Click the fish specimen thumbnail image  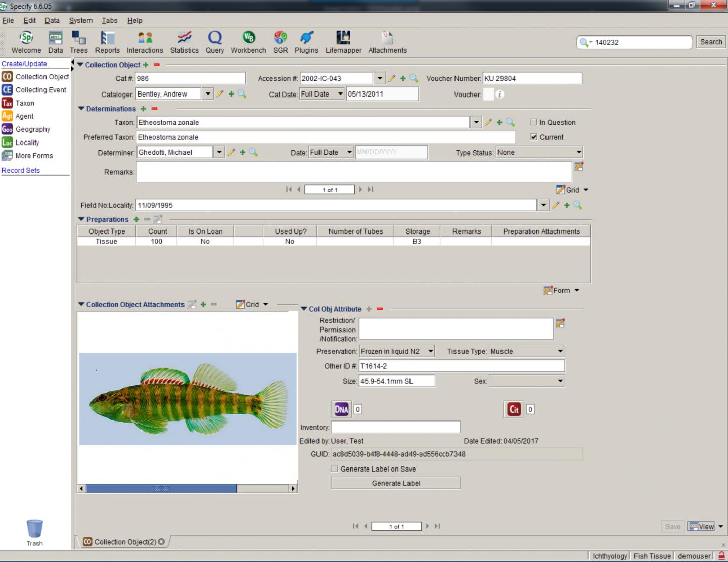pyautogui.click(x=188, y=399)
